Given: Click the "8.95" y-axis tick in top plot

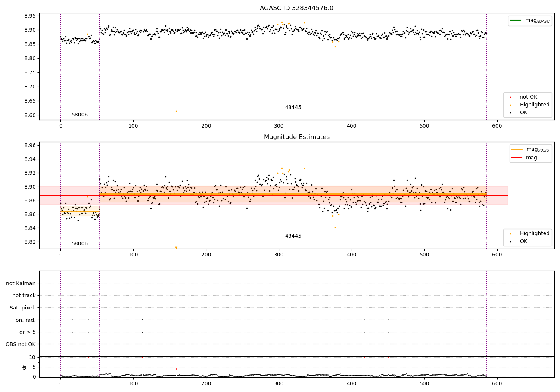Looking at the screenshot, I should (x=30, y=16).
